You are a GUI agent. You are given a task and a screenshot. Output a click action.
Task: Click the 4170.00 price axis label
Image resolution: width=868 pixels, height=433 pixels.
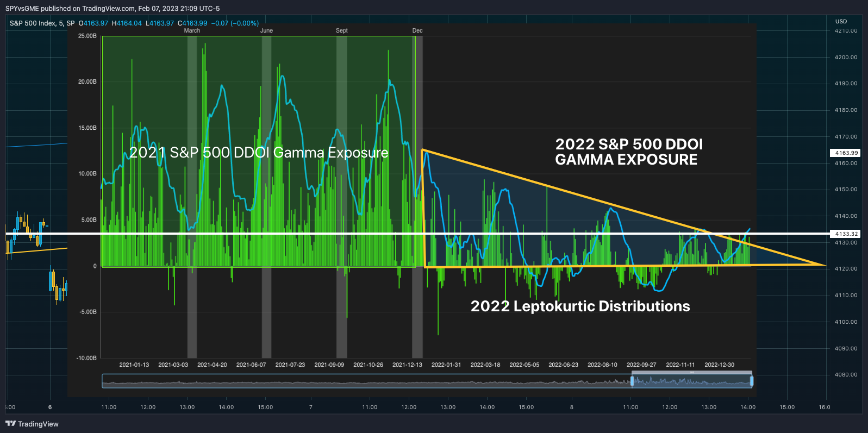(846, 137)
